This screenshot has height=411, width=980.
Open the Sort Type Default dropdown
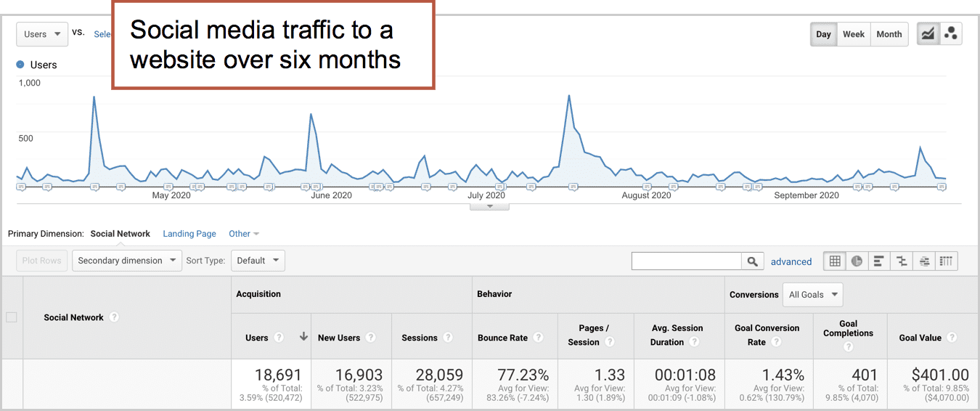tap(258, 261)
